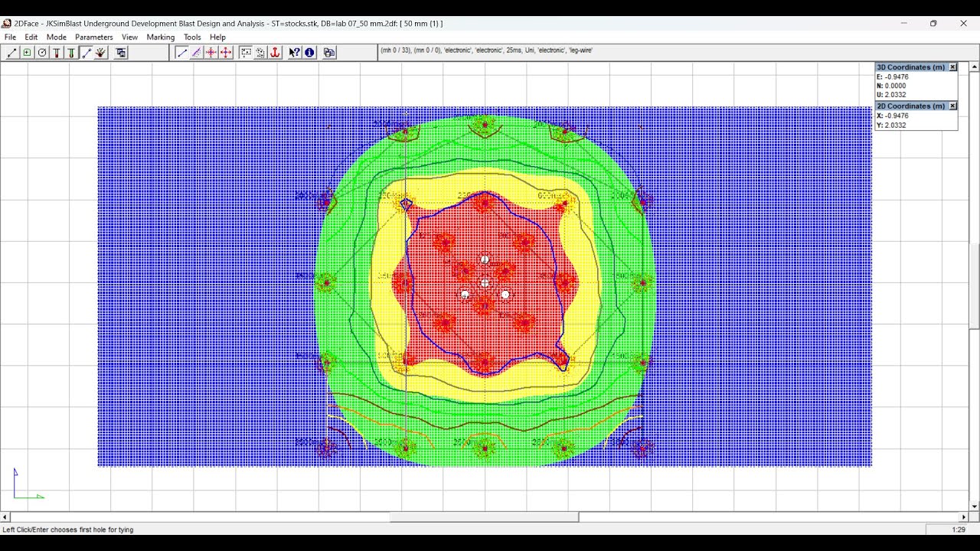This screenshot has width=980, height=551.
Task: Click the center white relief hole
Action: click(485, 283)
